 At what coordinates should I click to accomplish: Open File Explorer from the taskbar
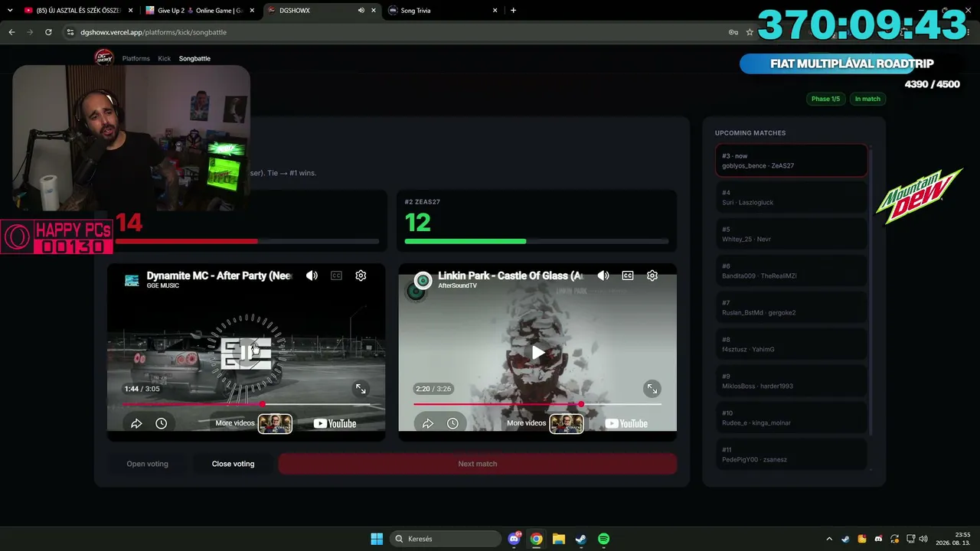click(558, 539)
